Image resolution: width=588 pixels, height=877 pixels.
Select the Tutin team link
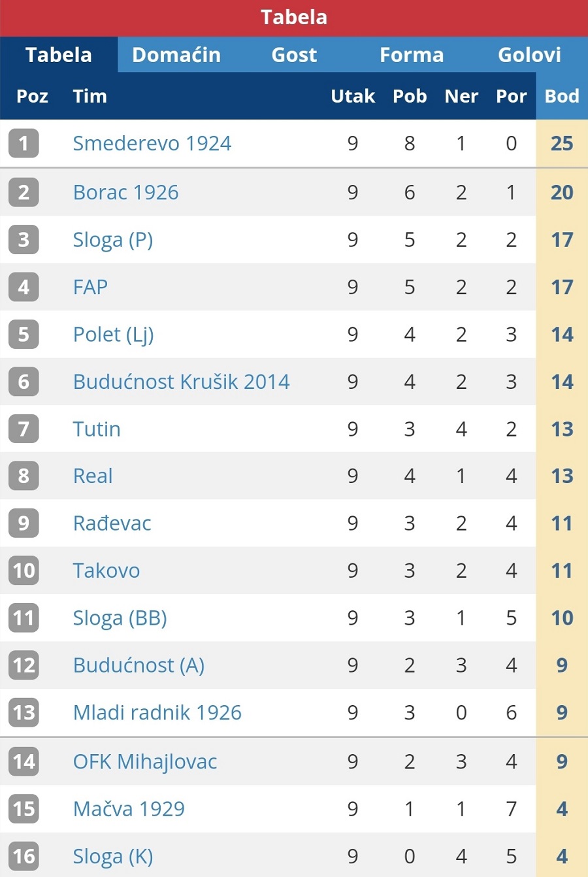point(97,429)
